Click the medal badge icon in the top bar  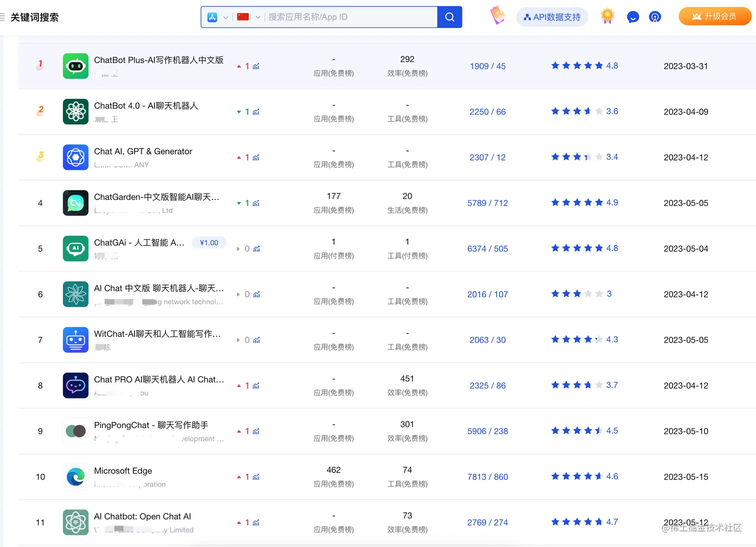[x=607, y=16]
